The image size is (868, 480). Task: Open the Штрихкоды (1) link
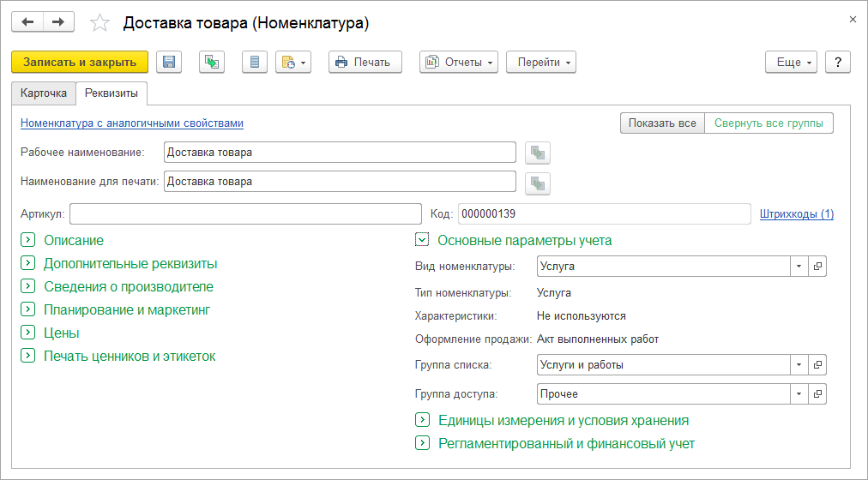coord(796,214)
